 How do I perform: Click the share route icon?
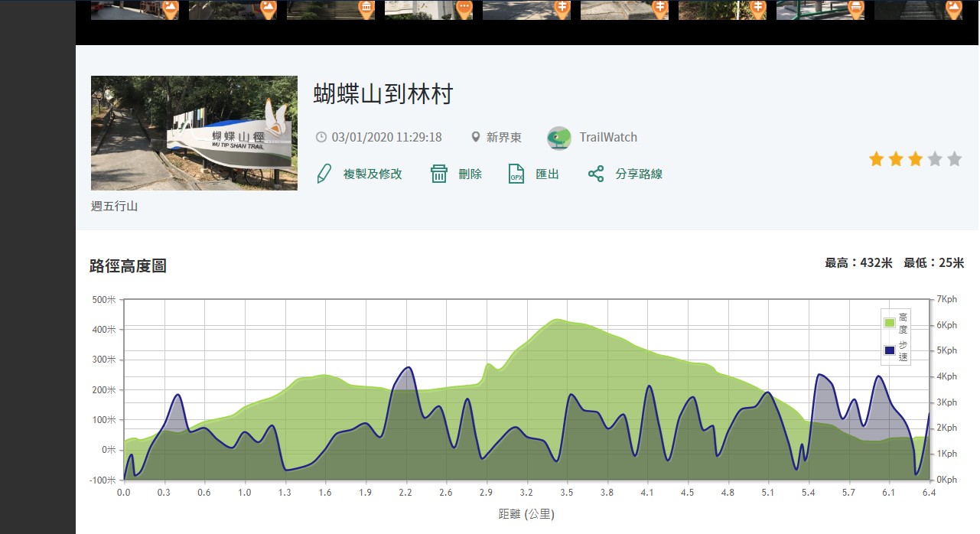click(595, 174)
